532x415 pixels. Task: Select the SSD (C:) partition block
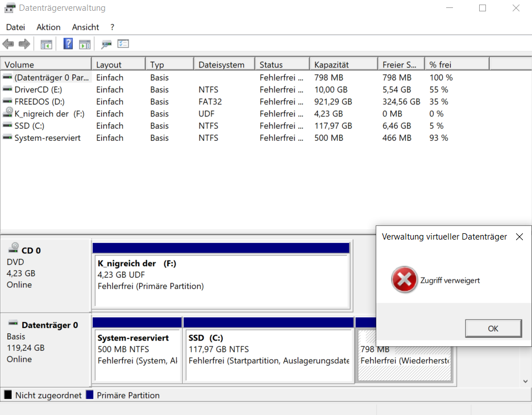[x=268, y=354]
